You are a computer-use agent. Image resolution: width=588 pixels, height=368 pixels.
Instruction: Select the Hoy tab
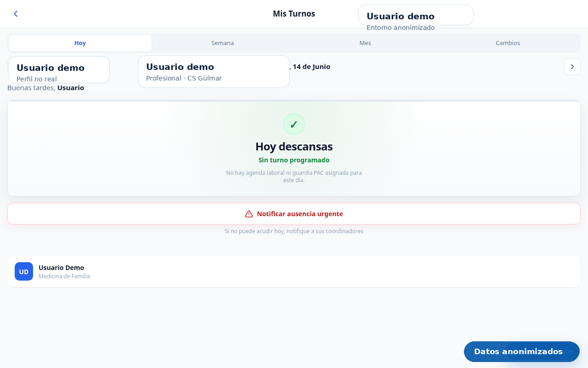pyautogui.click(x=80, y=43)
